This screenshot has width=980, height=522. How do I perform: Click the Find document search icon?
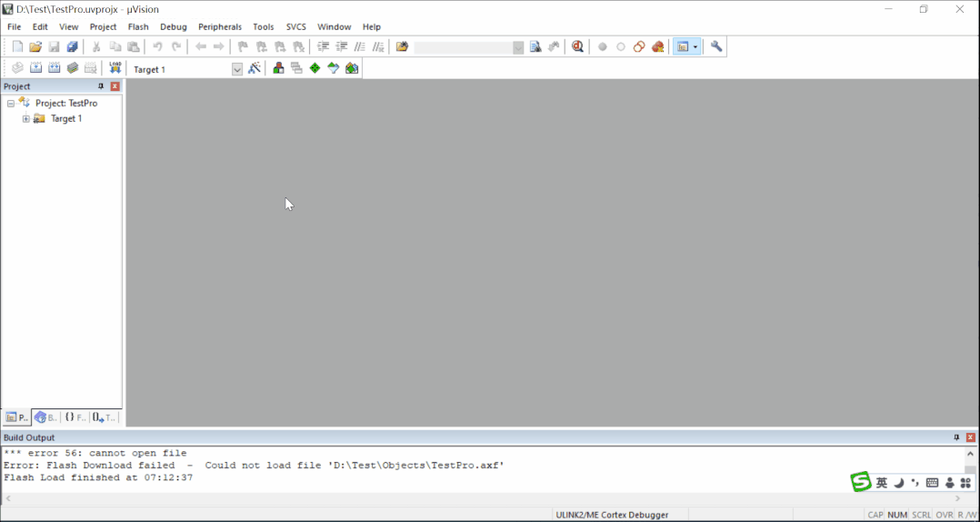point(535,47)
